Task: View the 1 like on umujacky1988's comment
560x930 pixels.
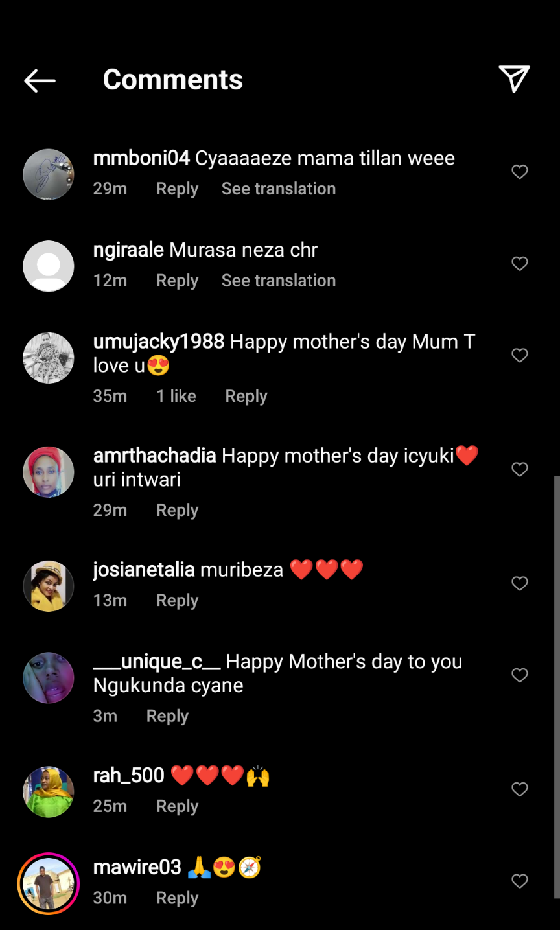Action: (x=176, y=396)
